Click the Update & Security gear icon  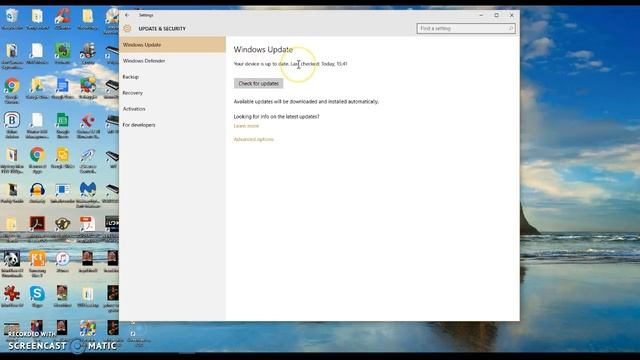(x=127, y=29)
